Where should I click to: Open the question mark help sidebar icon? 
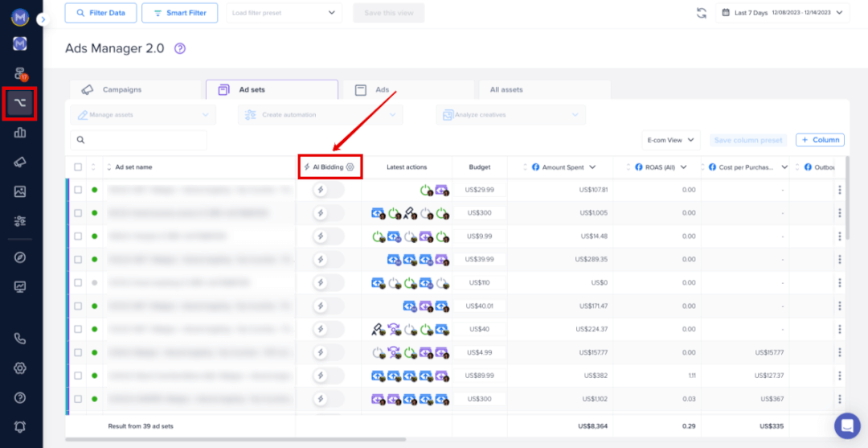click(x=20, y=397)
